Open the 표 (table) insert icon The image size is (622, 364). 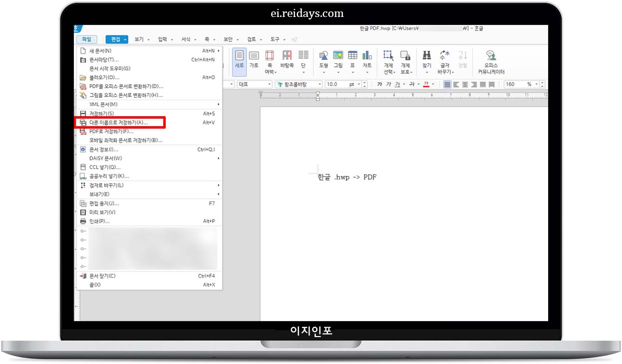[353, 59]
